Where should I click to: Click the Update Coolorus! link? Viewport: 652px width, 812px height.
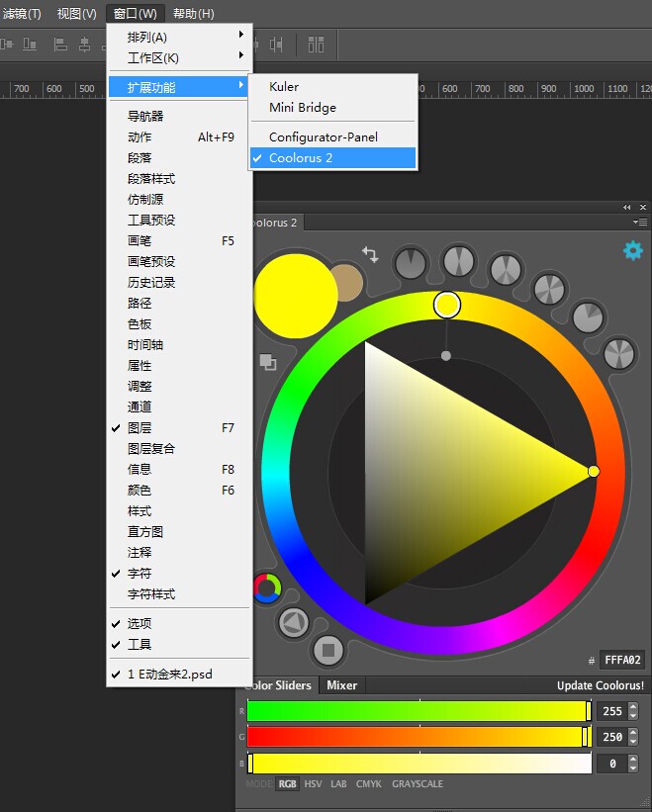coord(601,685)
